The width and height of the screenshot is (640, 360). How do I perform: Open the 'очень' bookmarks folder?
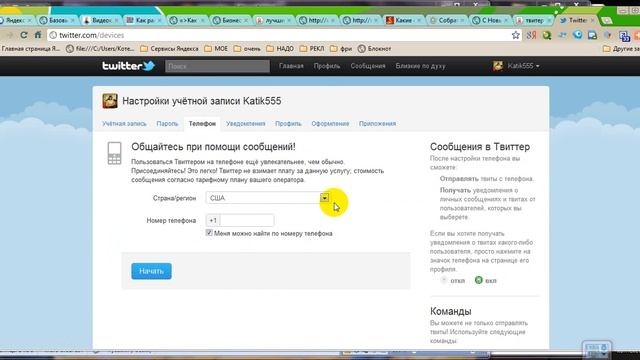[x=247, y=49]
